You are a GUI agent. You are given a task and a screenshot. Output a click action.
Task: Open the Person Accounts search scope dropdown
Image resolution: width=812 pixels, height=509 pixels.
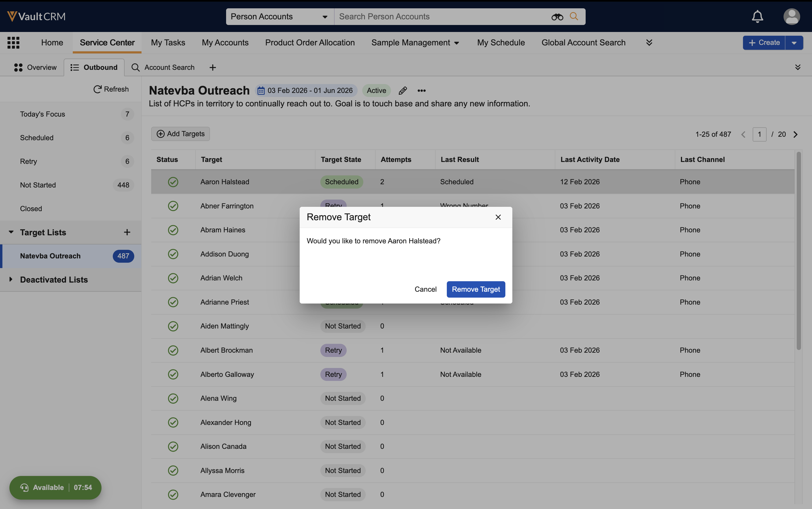(279, 16)
